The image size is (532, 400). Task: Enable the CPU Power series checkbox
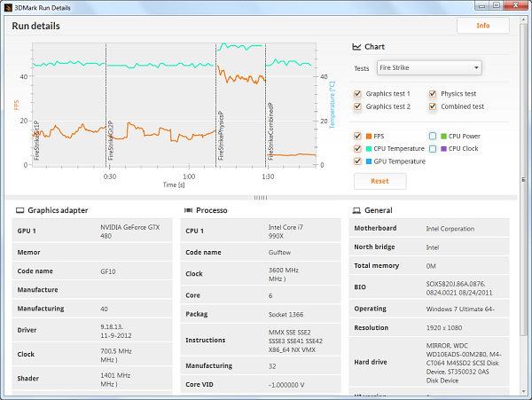click(x=433, y=136)
